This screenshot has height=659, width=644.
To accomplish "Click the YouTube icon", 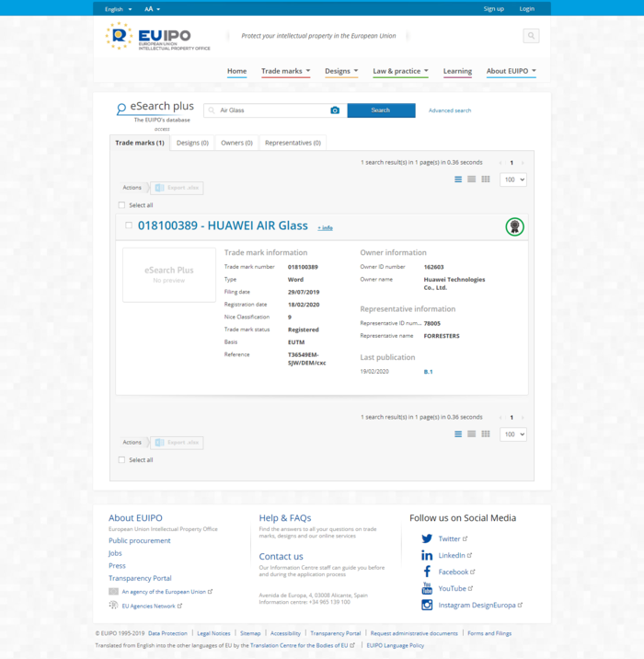I will (427, 588).
